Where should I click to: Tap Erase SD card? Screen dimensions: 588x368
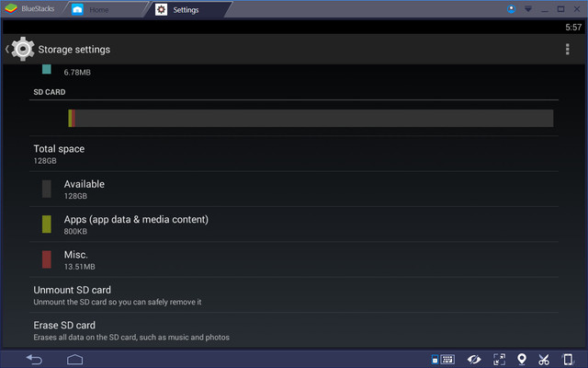pyautogui.click(x=294, y=330)
